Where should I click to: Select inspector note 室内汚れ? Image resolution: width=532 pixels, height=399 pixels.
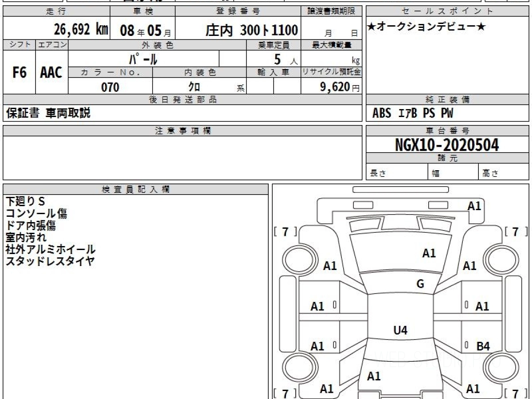[x=26, y=238]
